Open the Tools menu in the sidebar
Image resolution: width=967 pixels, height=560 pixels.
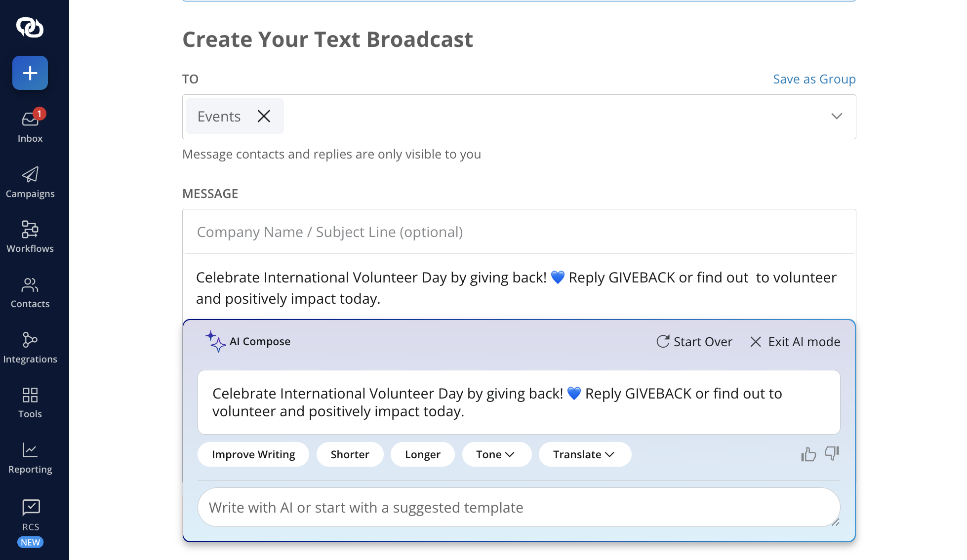30,402
